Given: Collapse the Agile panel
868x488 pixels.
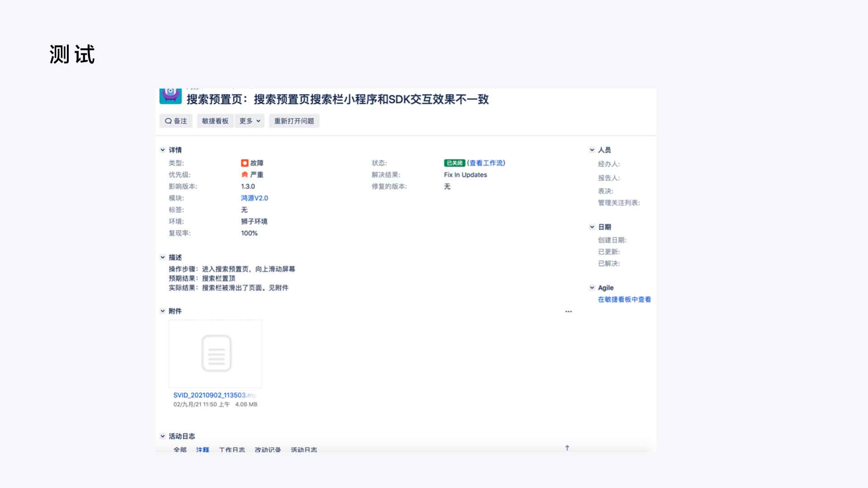Looking at the screenshot, I should point(592,288).
